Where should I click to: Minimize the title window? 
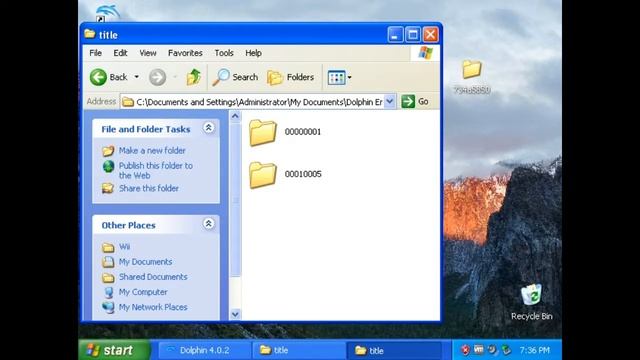(x=395, y=35)
